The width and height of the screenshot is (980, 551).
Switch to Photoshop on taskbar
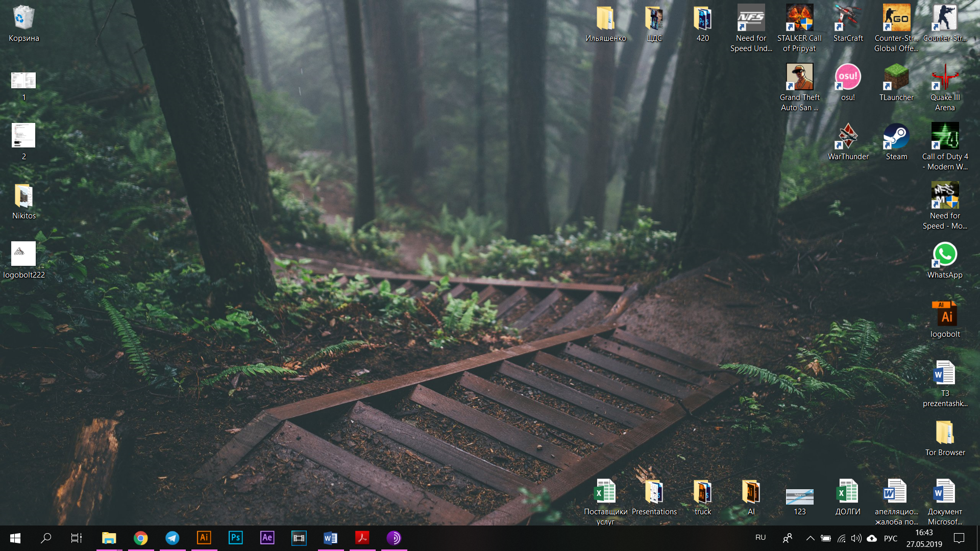235,538
